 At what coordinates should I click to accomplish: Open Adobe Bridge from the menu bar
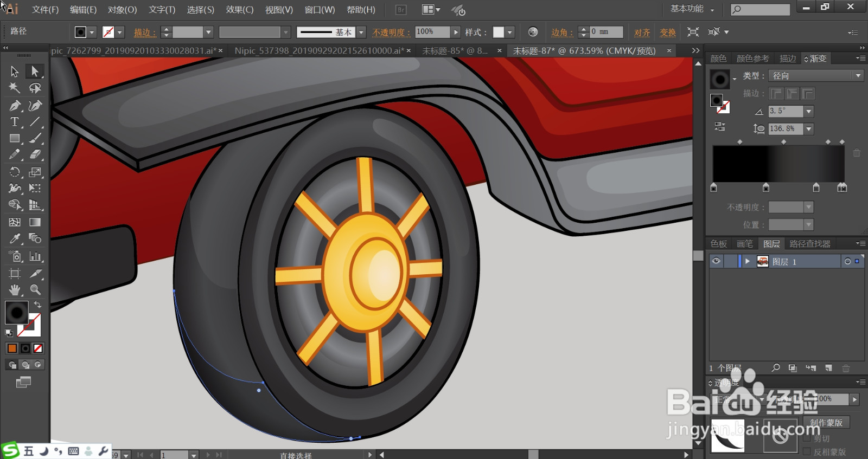coord(401,10)
